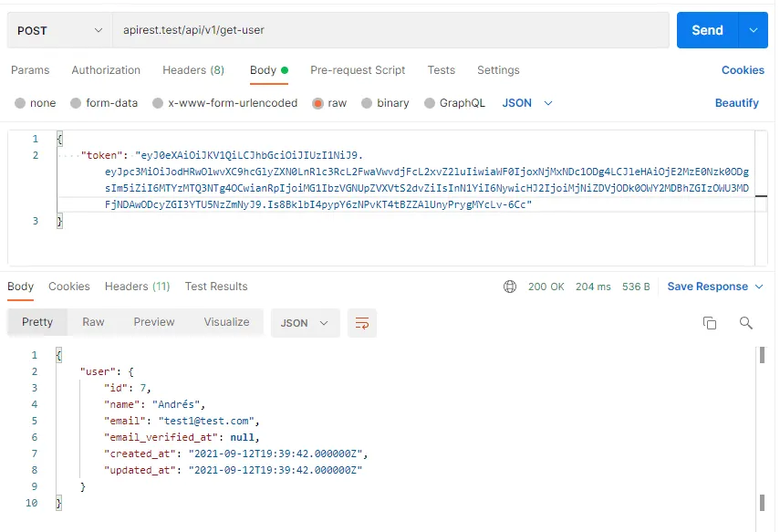Viewport: 780px width, 532px height.
Task: Switch to the Headers (8) request tab
Action: pyautogui.click(x=192, y=70)
